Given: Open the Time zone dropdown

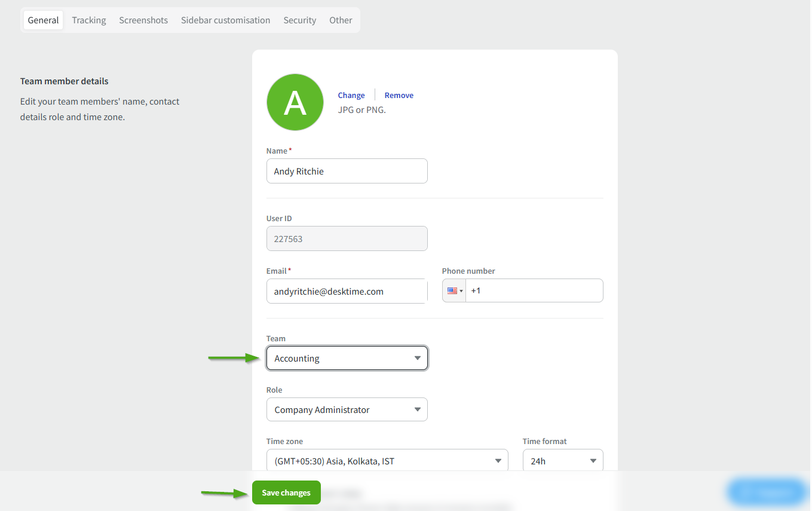Looking at the screenshot, I should click(x=387, y=461).
